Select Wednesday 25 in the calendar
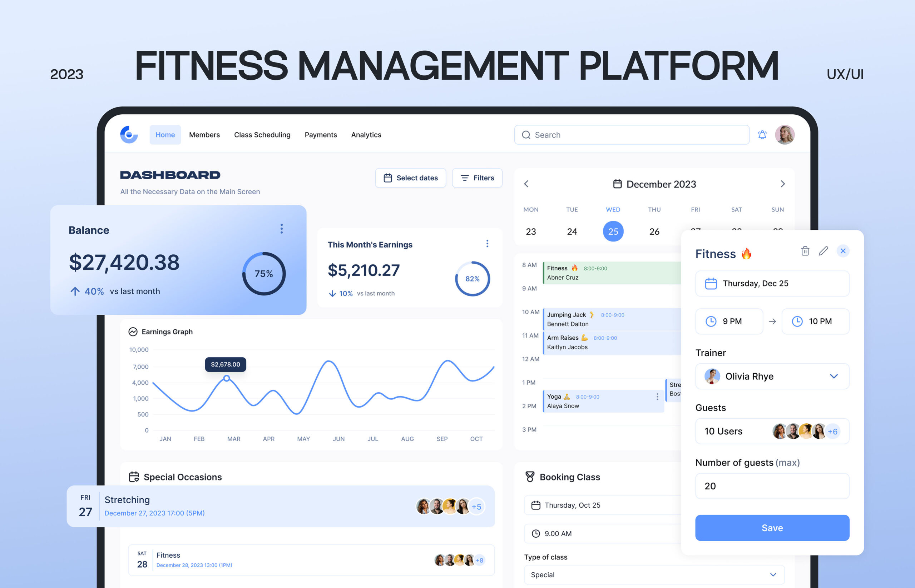 pos(613,231)
